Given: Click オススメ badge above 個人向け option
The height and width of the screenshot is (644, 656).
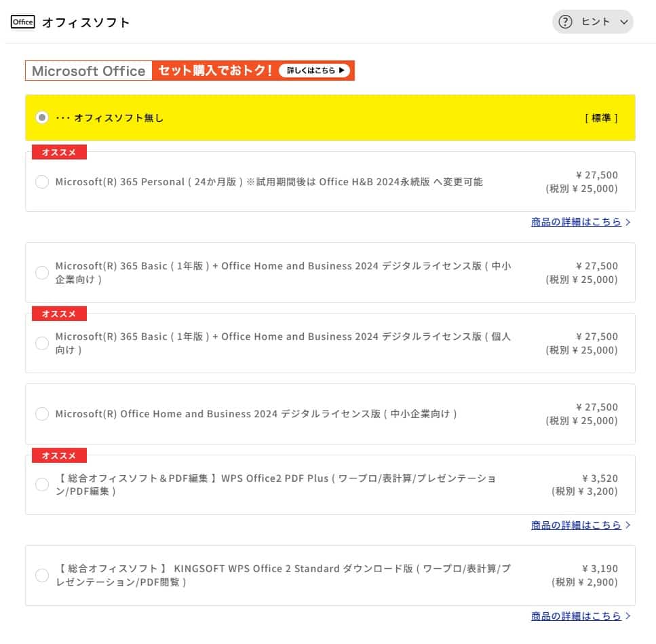Looking at the screenshot, I should tap(59, 314).
